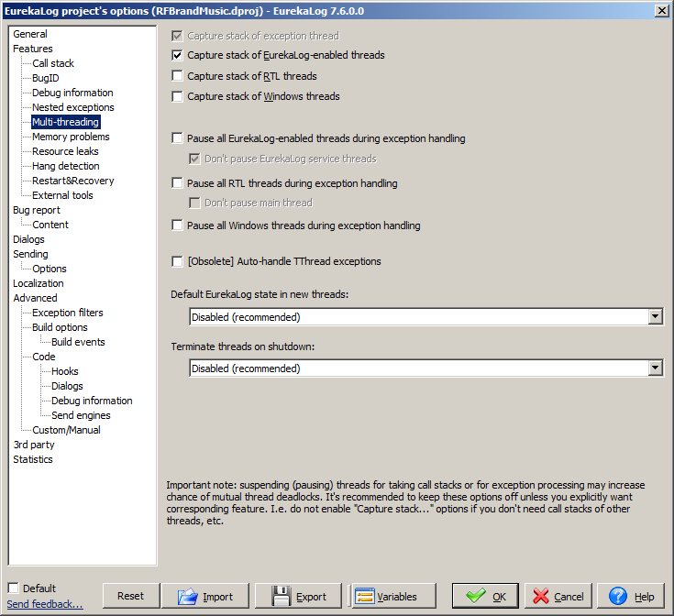Open Dialogs under Code

[67, 386]
